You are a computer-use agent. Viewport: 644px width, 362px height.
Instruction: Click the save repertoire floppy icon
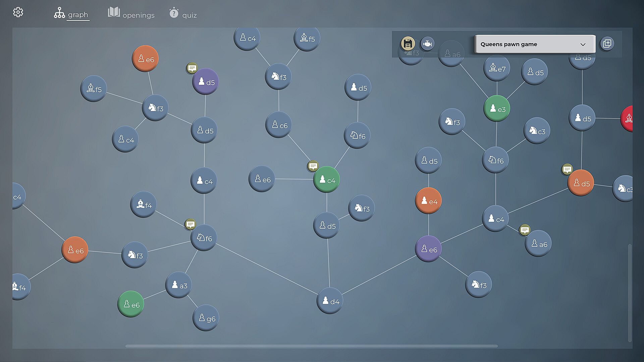(x=408, y=44)
